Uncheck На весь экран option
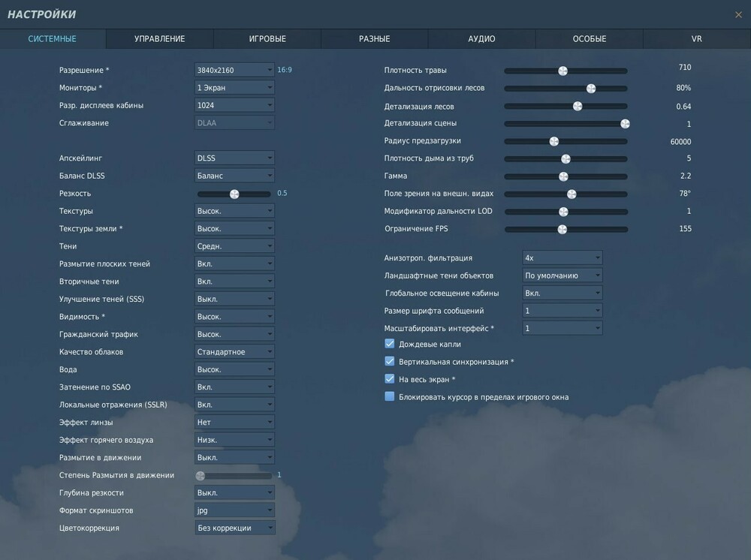This screenshot has height=560, width=751. tap(389, 378)
